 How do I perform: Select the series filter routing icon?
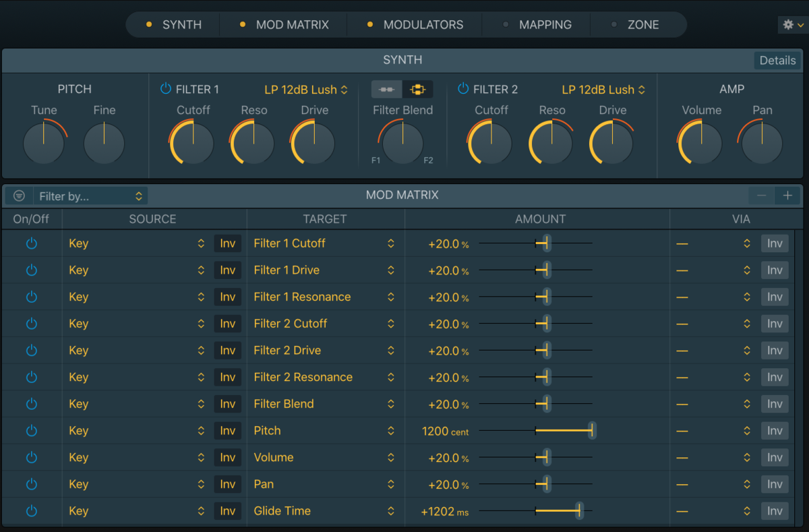(x=387, y=90)
